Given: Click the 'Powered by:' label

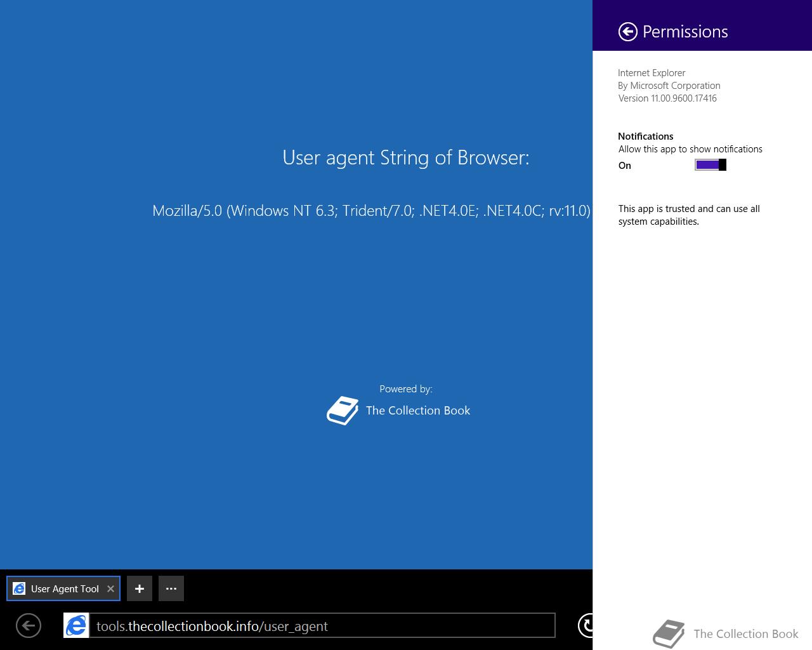Looking at the screenshot, I should pyautogui.click(x=406, y=389).
